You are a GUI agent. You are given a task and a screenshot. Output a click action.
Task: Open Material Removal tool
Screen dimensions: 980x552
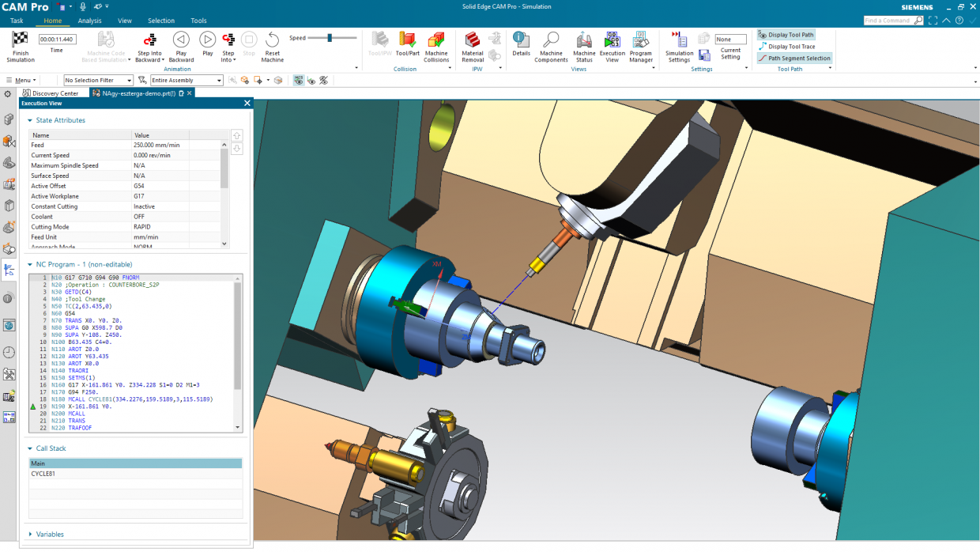tap(472, 40)
